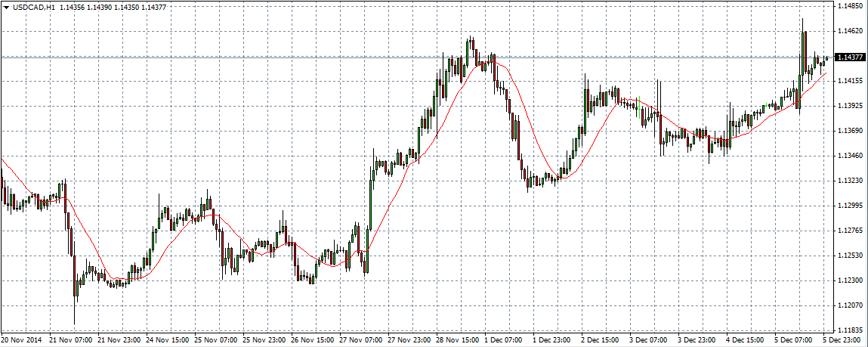
Task: Open the chart's top-left triangle menu
Action: coord(5,7)
